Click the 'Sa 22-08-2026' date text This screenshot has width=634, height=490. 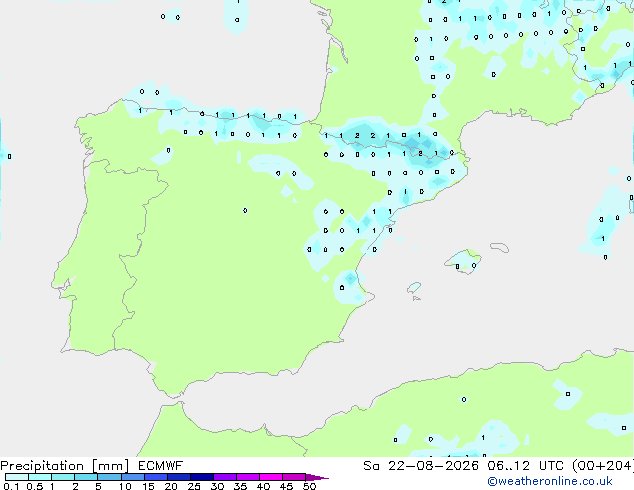coord(421,466)
